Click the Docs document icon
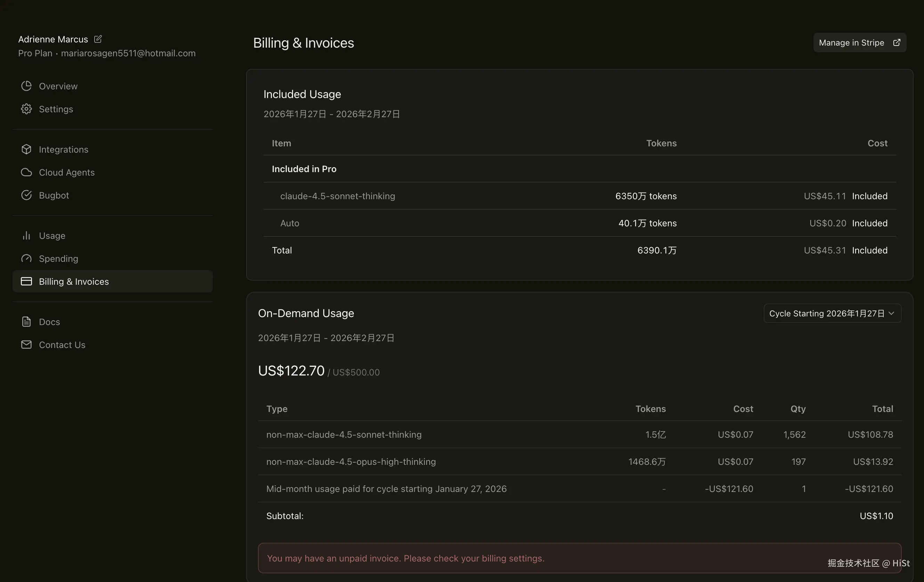This screenshot has width=924, height=582. click(26, 322)
